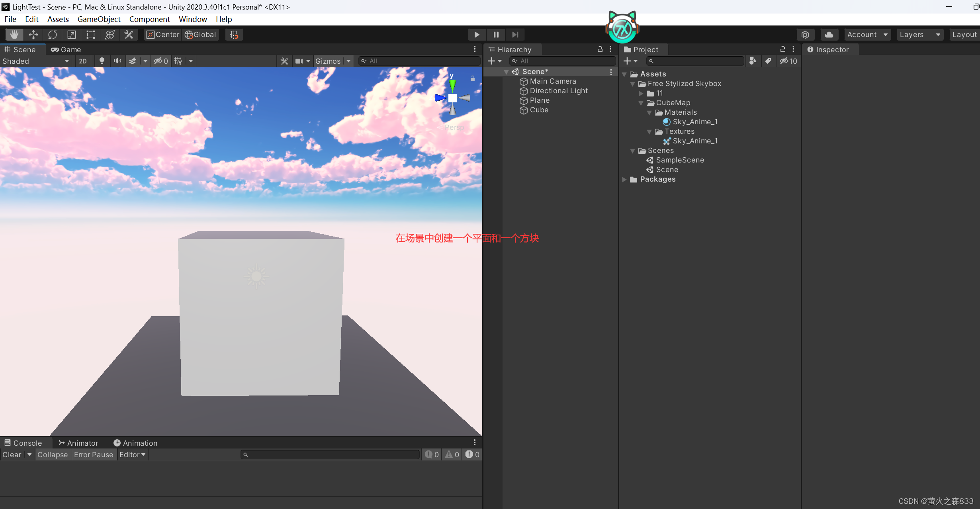Click the Step frame button
This screenshot has height=509, width=980.
click(515, 34)
